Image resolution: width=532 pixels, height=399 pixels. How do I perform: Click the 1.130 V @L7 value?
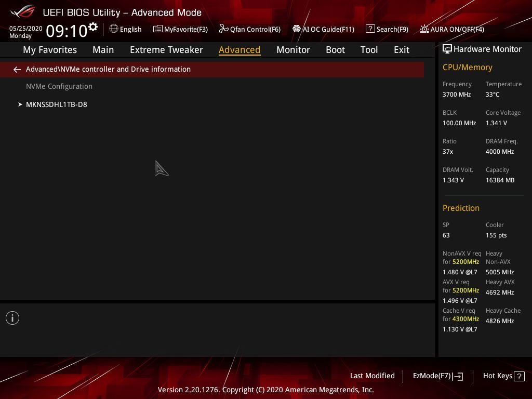[460, 329]
